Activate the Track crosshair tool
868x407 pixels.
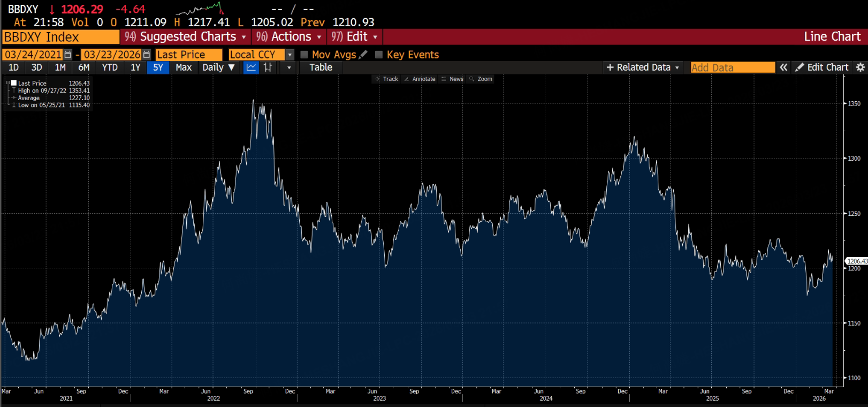tap(386, 79)
